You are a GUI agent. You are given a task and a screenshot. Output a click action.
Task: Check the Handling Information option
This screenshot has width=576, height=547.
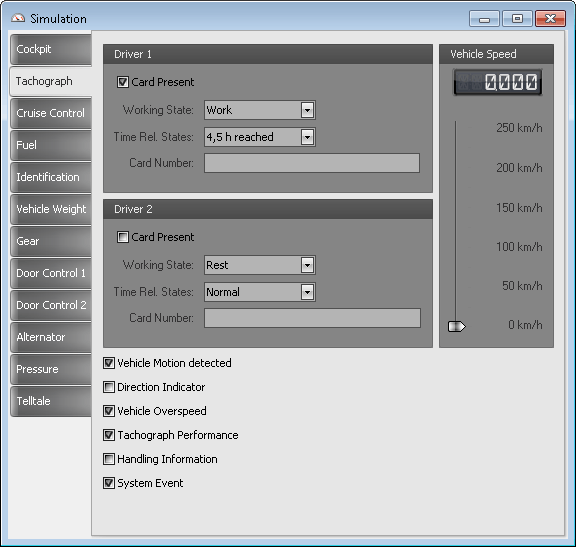(109, 459)
